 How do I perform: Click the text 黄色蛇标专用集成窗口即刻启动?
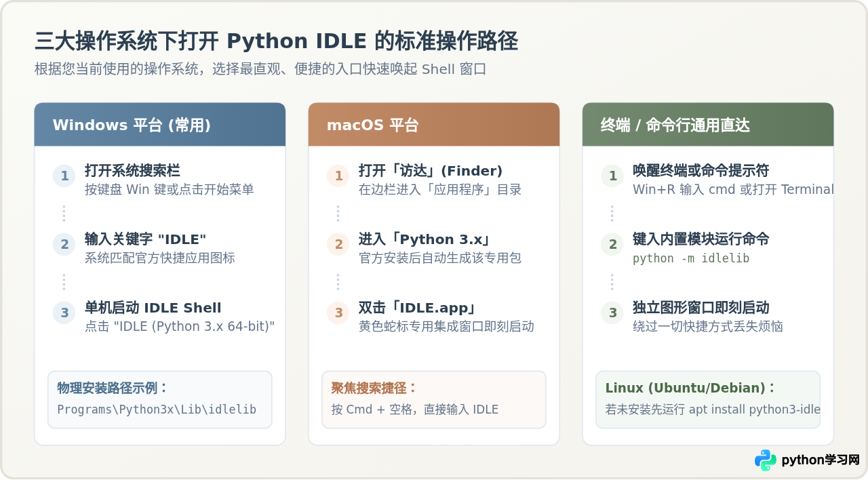[x=446, y=327]
